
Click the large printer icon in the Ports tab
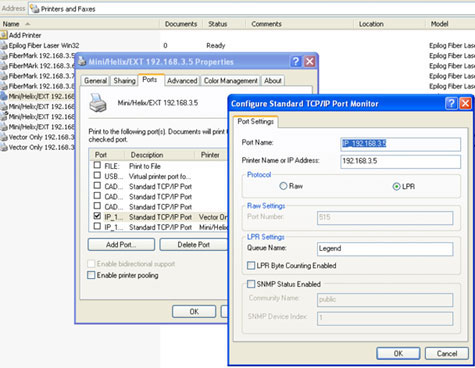pyautogui.click(x=98, y=103)
